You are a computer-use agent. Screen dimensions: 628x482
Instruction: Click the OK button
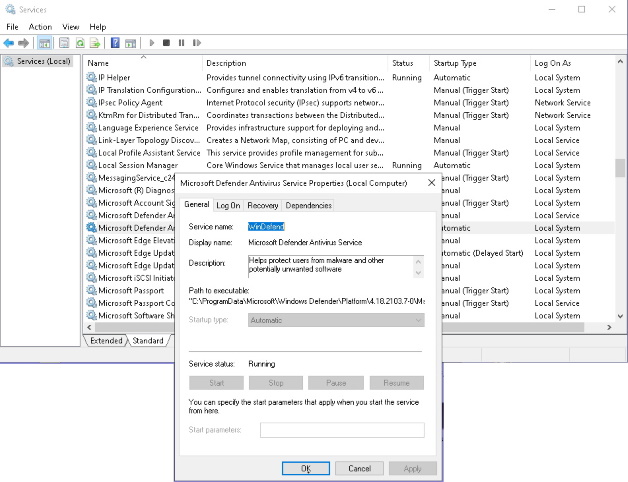point(306,468)
